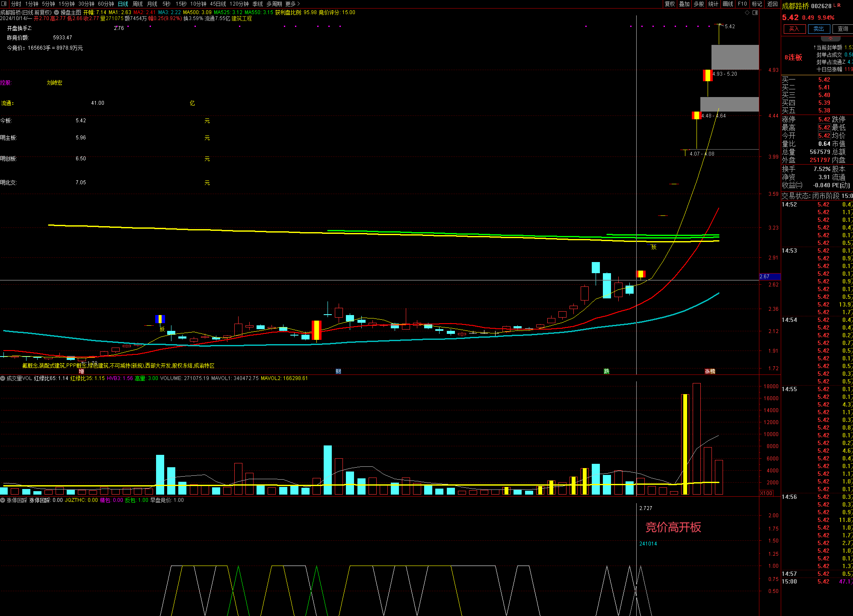Viewport: 853px width, 616px height.
Task: Toggle right info panel layout icon
Action: (x=755, y=12)
